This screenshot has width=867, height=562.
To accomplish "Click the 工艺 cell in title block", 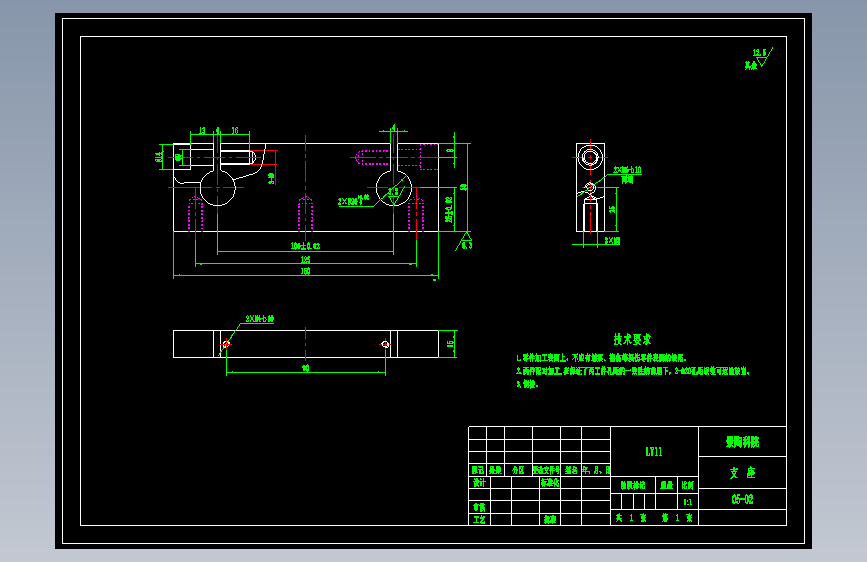I will click(x=479, y=520).
